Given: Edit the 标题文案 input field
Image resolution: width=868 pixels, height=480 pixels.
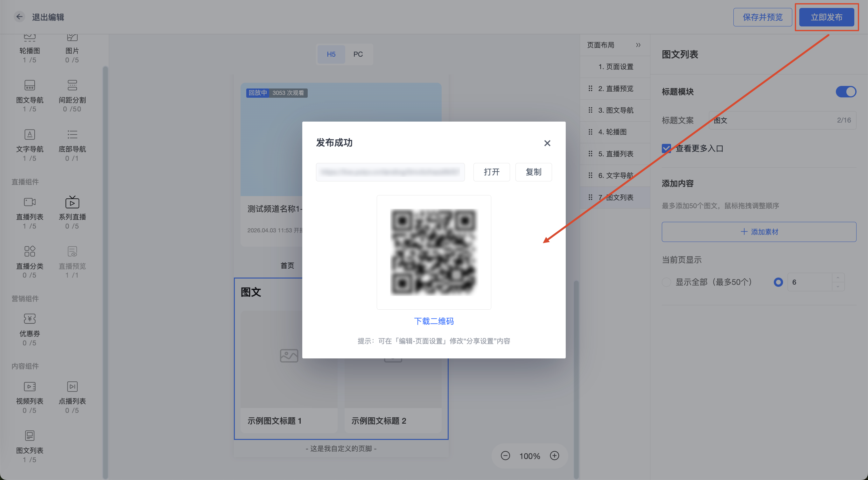Looking at the screenshot, I should click(x=782, y=120).
